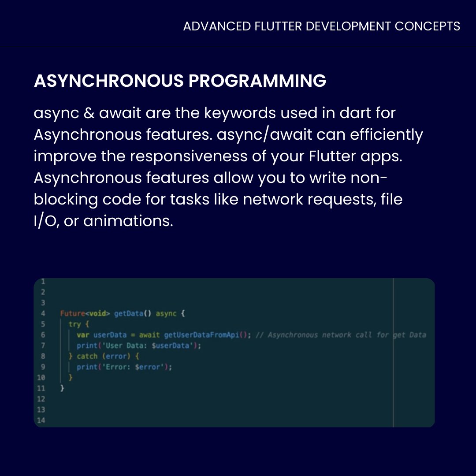The image size is (476, 476).
Task: Click code line 'Future<void> getData() async {'
Action: pyautogui.click(x=123, y=313)
